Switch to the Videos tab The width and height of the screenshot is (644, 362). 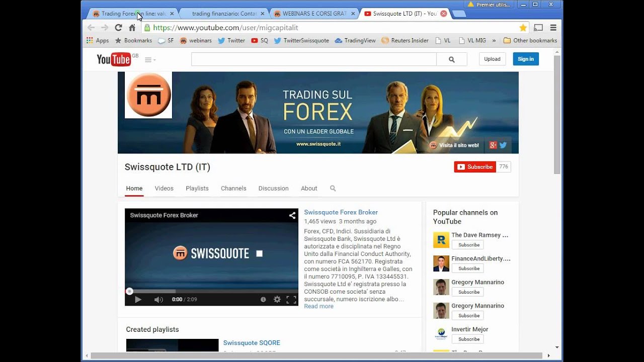pos(164,189)
